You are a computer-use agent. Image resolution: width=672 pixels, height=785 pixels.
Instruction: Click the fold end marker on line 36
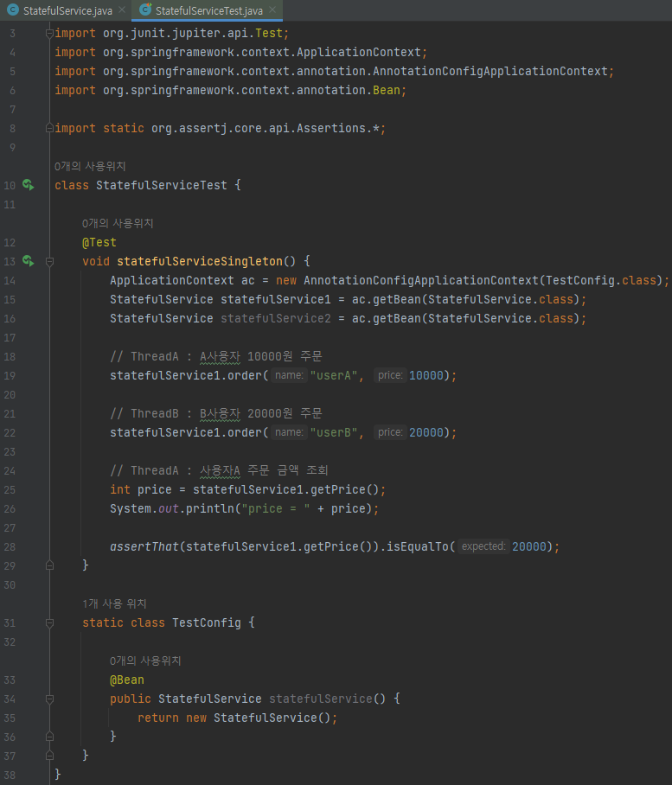[x=49, y=737]
